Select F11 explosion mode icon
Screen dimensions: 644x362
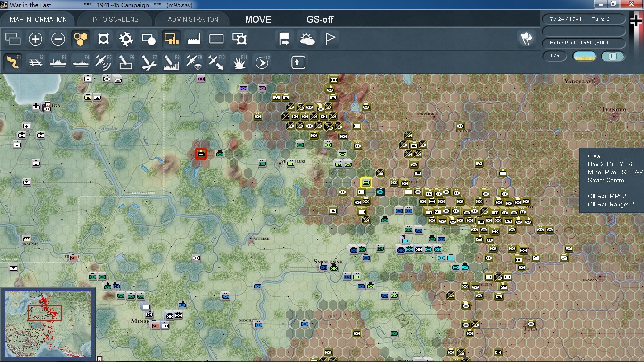point(239,62)
